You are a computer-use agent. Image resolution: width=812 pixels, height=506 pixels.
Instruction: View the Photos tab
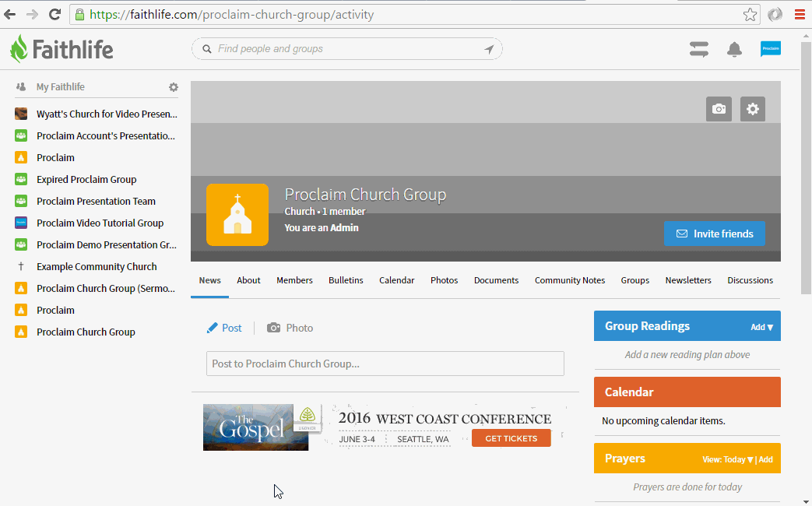point(445,280)
